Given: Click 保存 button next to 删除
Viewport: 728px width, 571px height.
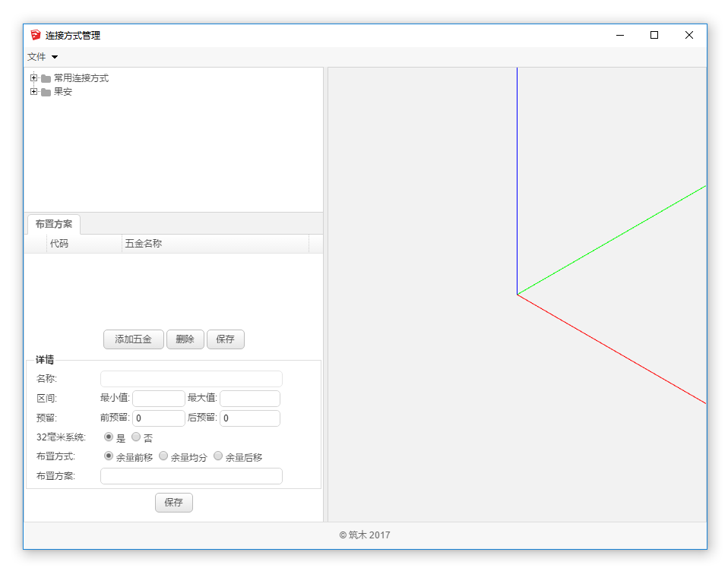Looking at the screenshot, I should 225,339.
